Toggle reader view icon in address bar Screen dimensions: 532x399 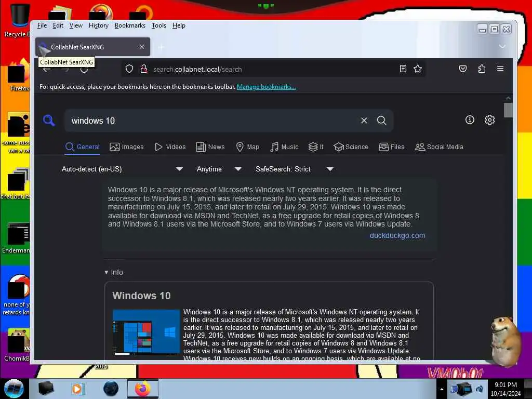tap(403, 69)
